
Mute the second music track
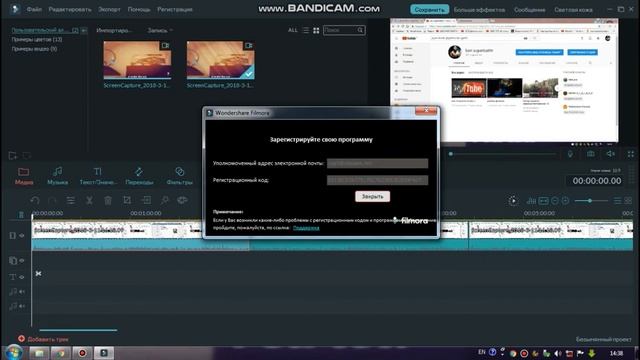22,306
